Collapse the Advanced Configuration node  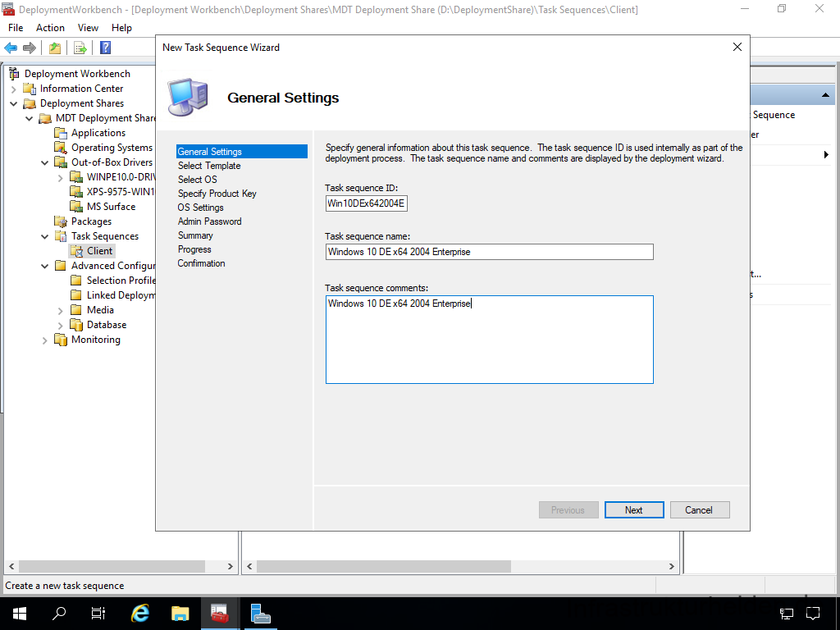click(45, 267)
